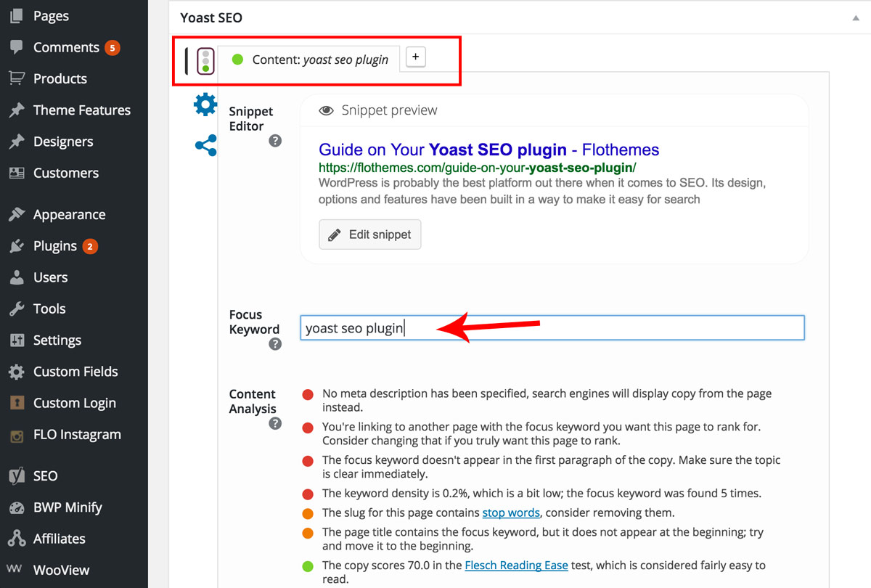Image resolution: width=871 pixels, height=588 pixels.
Task: Click the snippet meta description text
Action: (x=542, y=191)
